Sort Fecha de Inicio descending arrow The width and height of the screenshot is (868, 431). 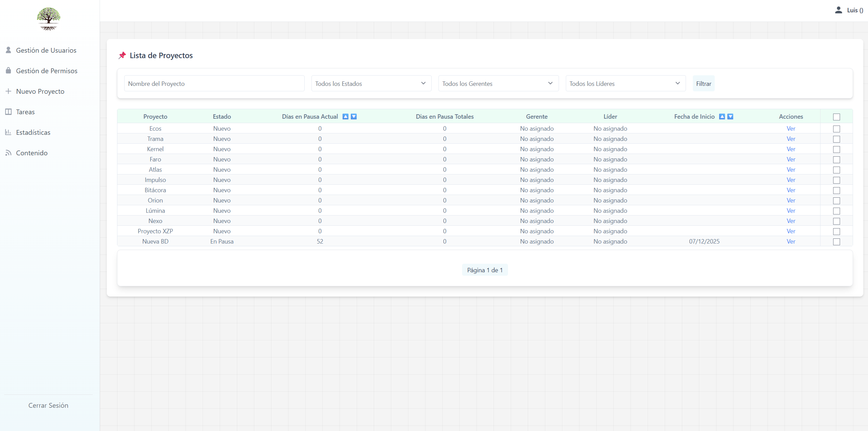730,117
